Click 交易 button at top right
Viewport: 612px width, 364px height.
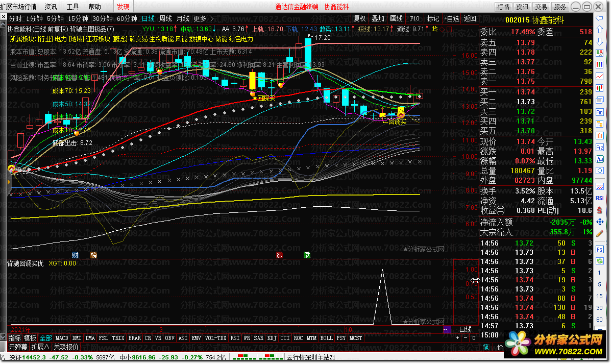[x=541, y=7]
